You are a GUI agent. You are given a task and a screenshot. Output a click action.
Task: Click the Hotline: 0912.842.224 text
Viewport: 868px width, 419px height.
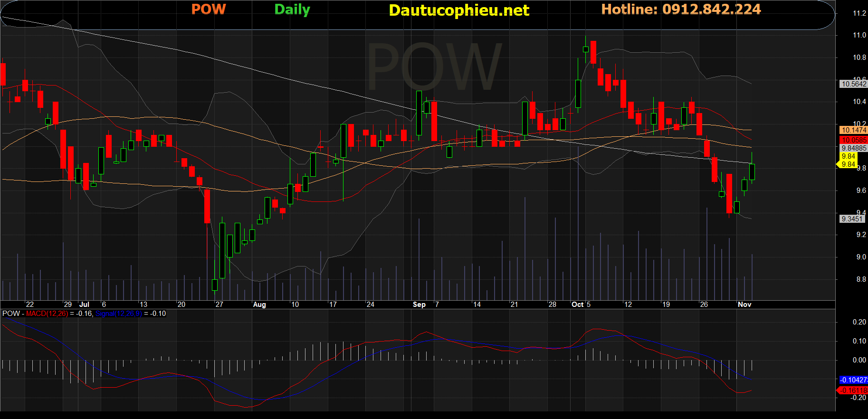pyautogui.click(x=681, y=9)
